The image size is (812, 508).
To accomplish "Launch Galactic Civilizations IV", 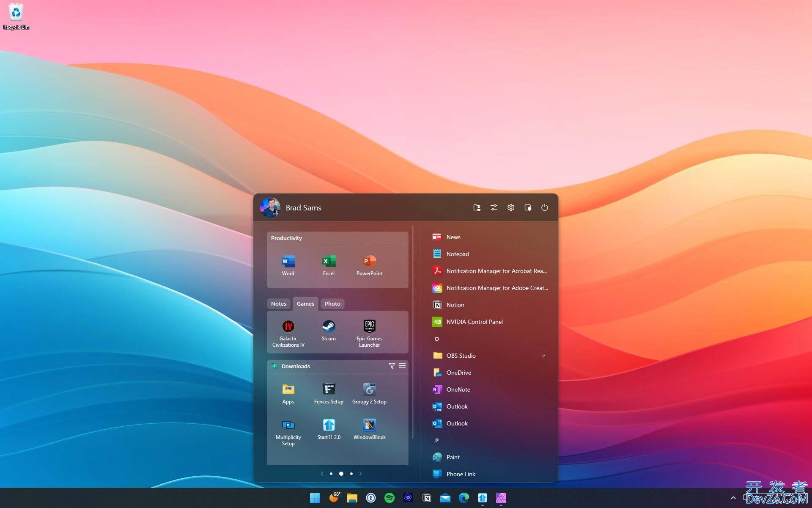I will tap(288, 334).
